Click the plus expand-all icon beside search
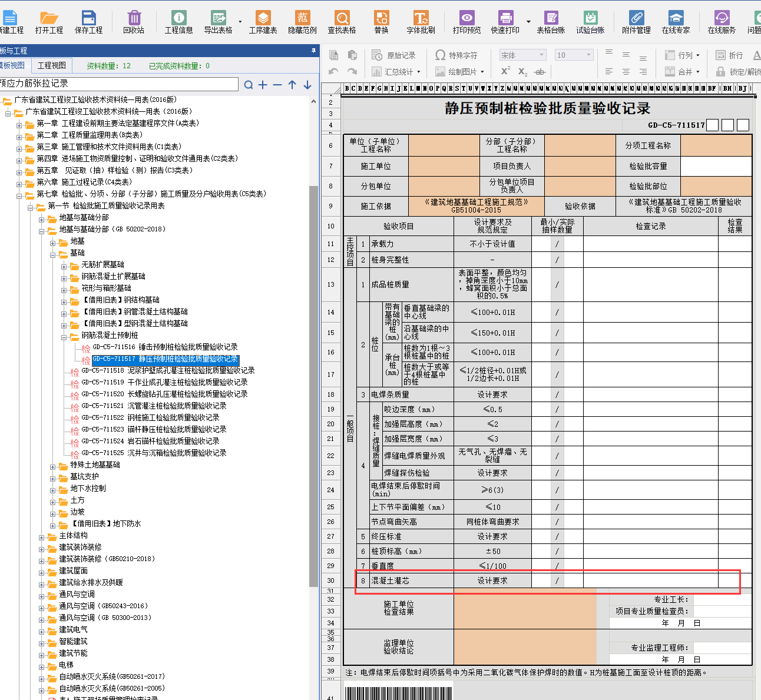Image resolution: width=761 pixels, height=700 pixels. (x=263, y=85)
